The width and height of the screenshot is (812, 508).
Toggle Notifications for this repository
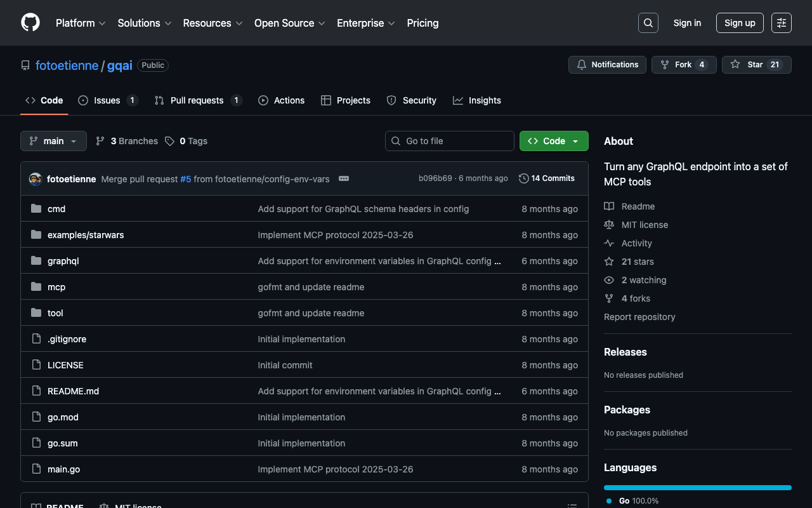pyautogui.click(x=607, y=65)
